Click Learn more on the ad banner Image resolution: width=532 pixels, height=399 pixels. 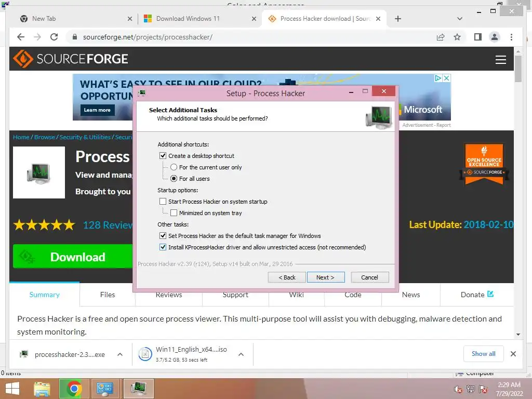97,110
